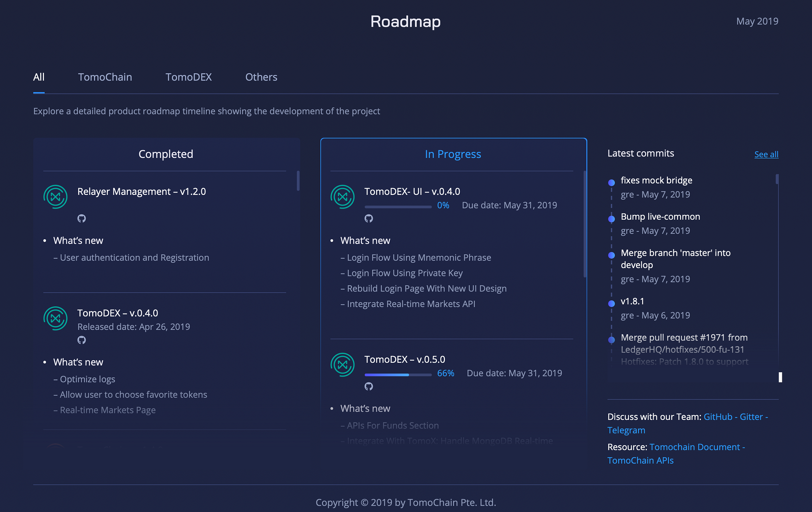
Task: Click the TomoDEX-UI v.0.4.0 logo icon
Action: click(x=342, y=197)
